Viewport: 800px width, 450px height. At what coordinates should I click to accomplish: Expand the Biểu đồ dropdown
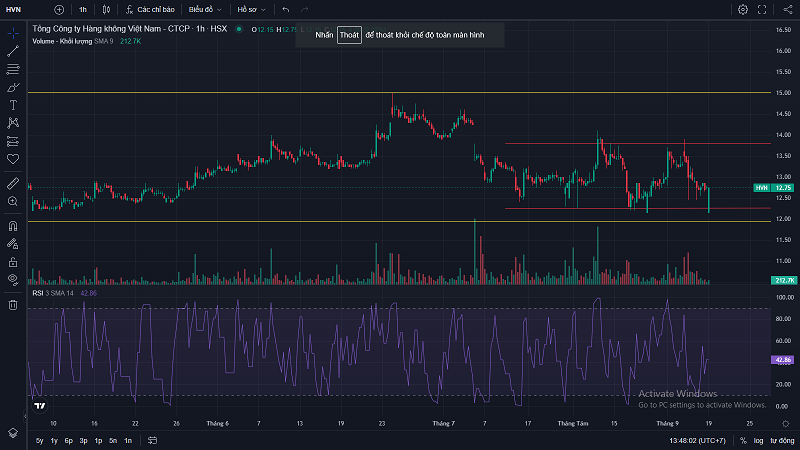pyautogui.click(x=204, y=9)
